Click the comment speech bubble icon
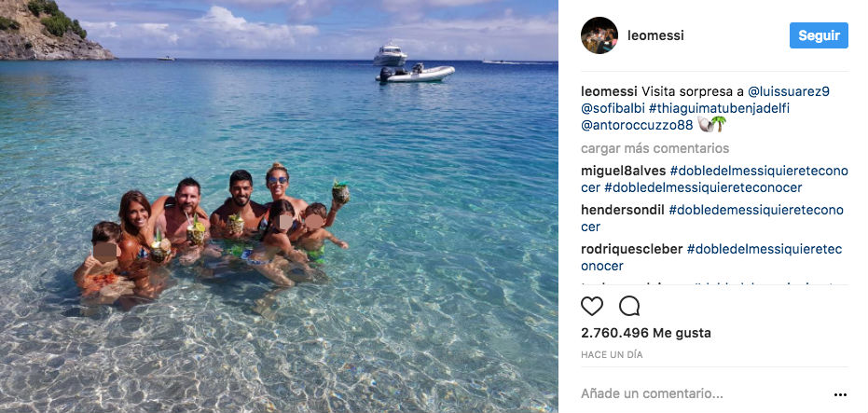The width and height of the screenshot is (868, 413). pyautogui.click(x=629, y=306)
